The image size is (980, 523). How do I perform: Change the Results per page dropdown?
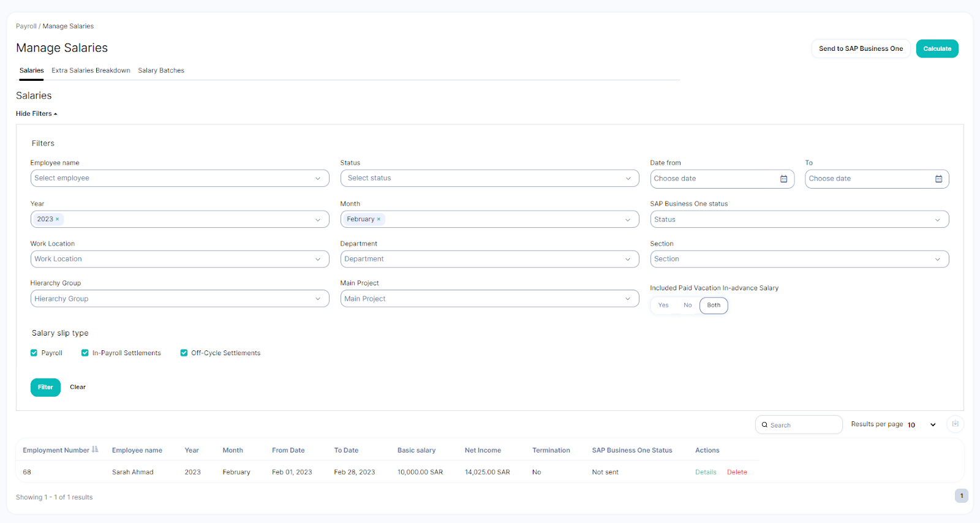[x=922, y=425]
